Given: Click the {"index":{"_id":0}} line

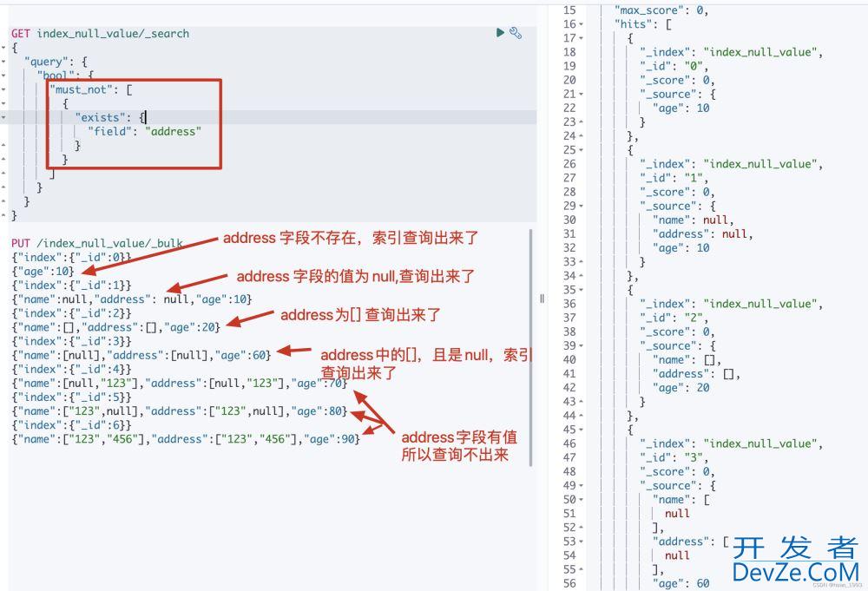Looking at the screenshot, I should pyautogui.click(x=71, y=258).
